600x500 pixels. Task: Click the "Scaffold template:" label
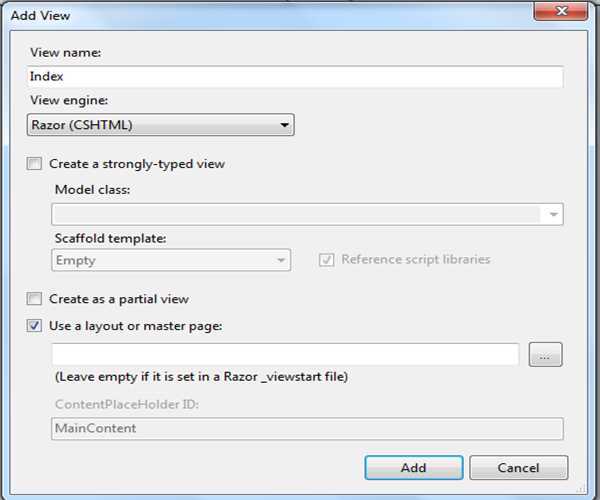click(110, 237)
